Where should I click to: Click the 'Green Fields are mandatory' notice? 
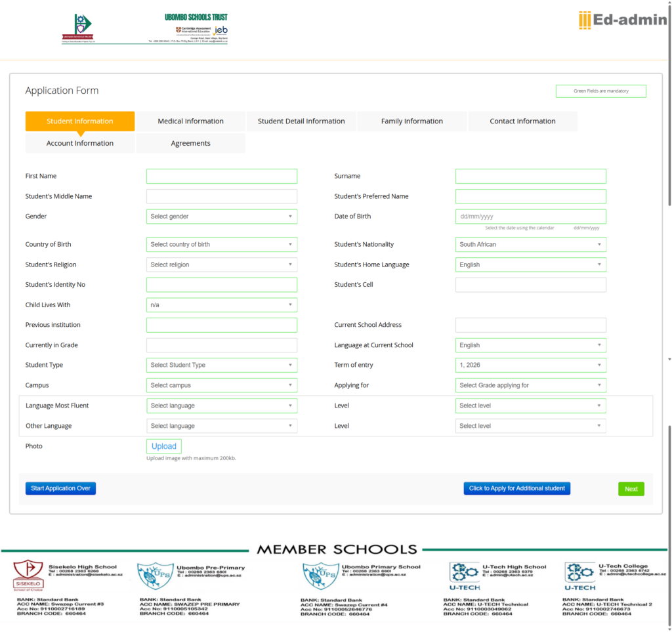[x=601, y=91]
